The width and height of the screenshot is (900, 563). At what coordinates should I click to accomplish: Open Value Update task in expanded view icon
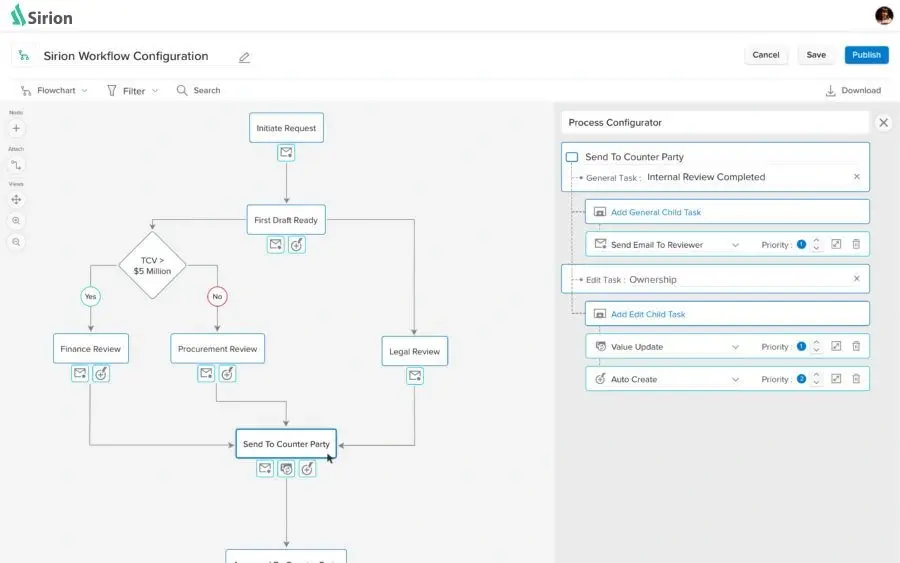click(836, 347)
